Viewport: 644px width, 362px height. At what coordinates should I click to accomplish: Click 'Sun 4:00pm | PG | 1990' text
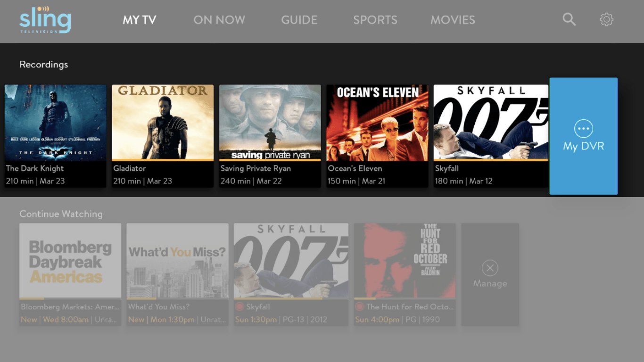pos(397,320)
